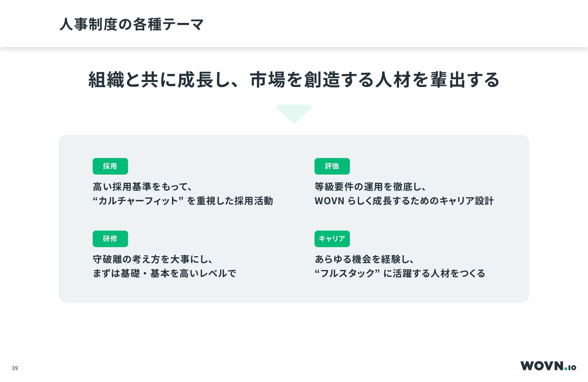Click the text 等級要件の運用を徹底し、
Screen dimensions: 588x382
(x=370, y=187)
